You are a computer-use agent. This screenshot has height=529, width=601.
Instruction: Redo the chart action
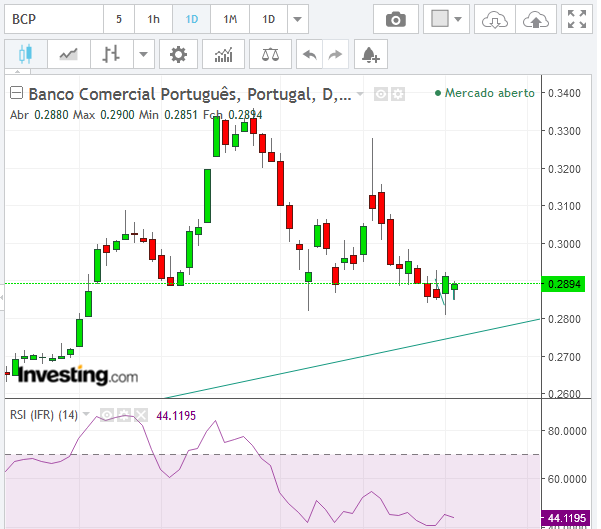336,54
